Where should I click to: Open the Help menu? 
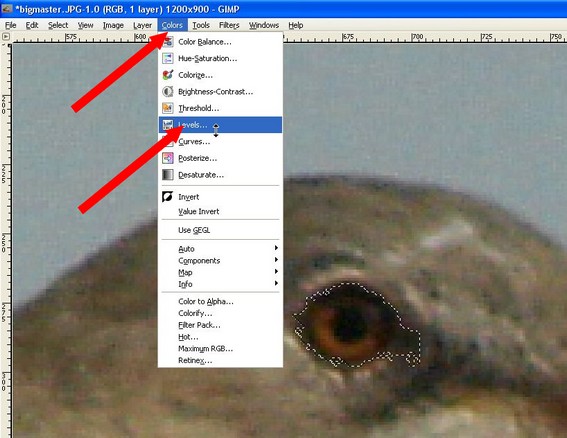point(295,25)
